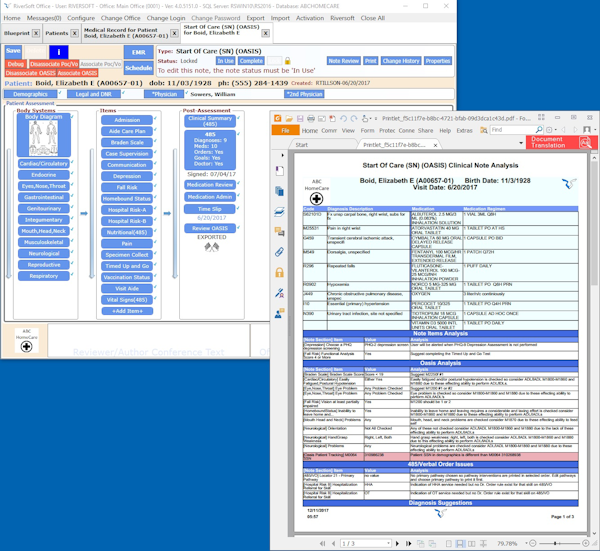600x551 pixels.
Task: Click the Foxit save disk icon
Action: click(300, 119)
